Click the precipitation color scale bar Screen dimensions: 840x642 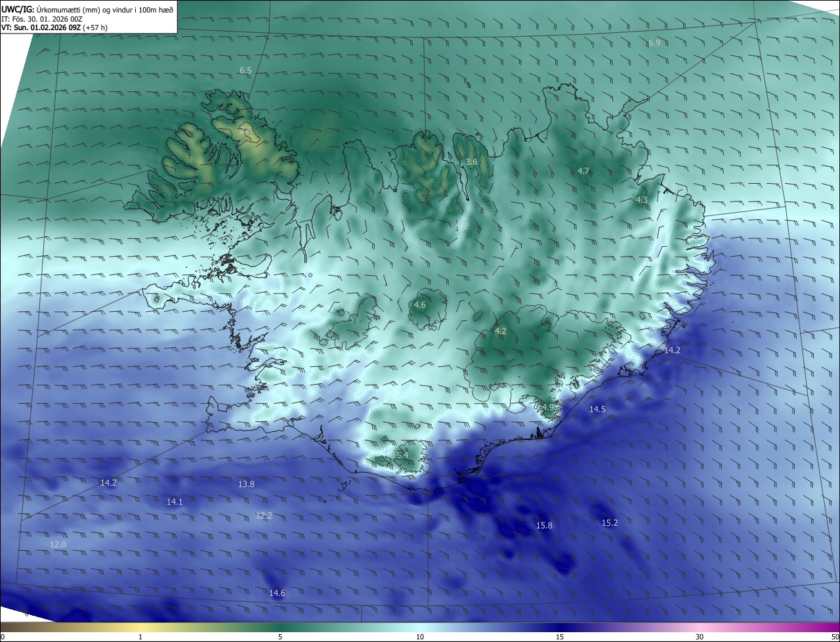tap(420, 628)
